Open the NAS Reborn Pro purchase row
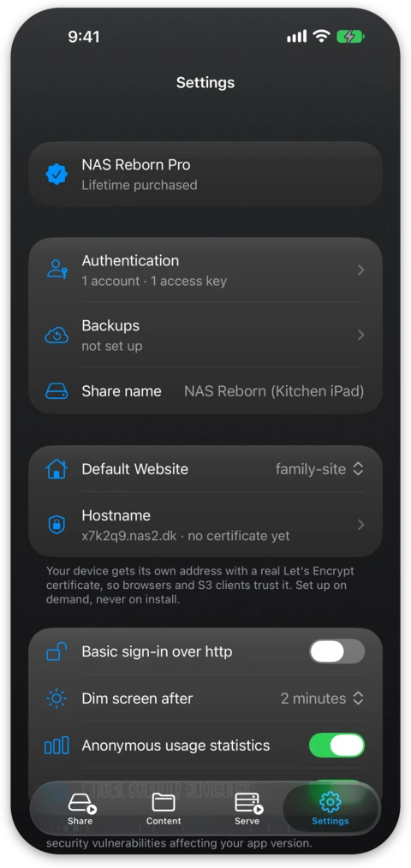This screenshot has height=868, width=411. coord(205,174)
